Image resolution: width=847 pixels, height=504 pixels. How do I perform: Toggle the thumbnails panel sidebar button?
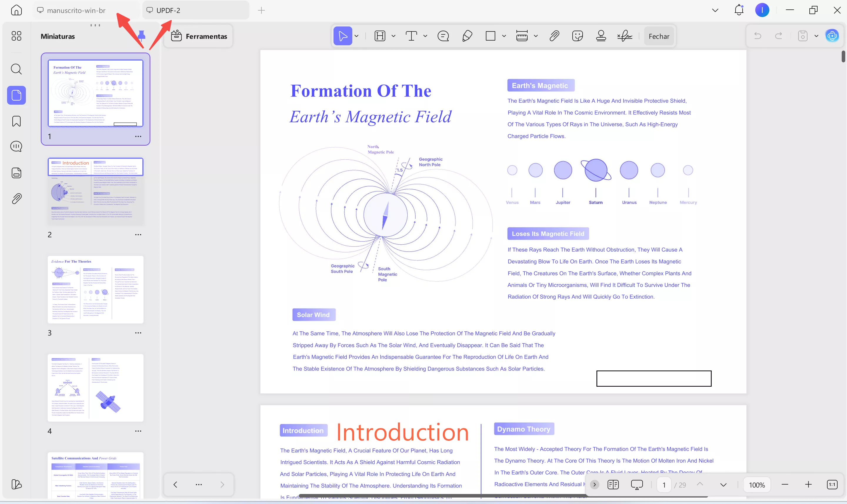16,96
